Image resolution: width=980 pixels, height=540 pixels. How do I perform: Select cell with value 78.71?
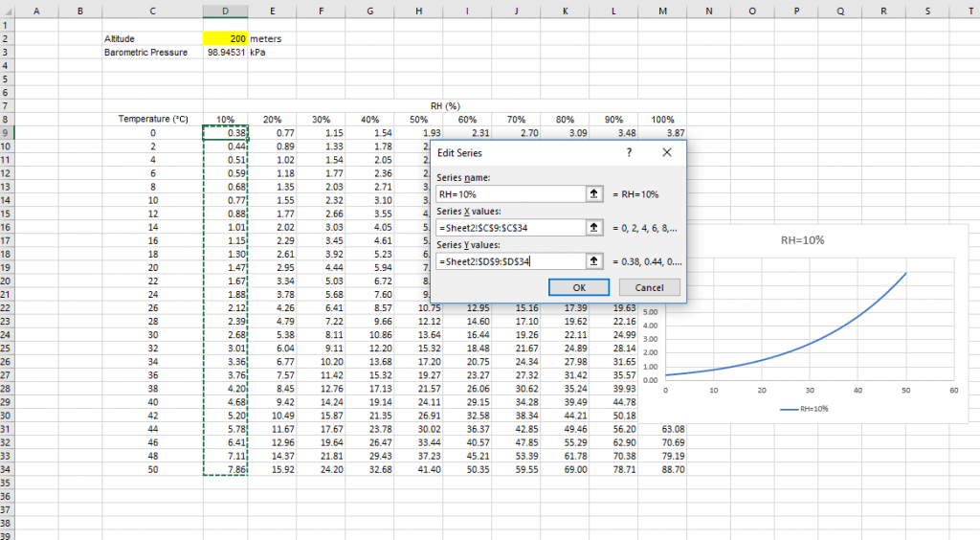click(x=613, y=469)
